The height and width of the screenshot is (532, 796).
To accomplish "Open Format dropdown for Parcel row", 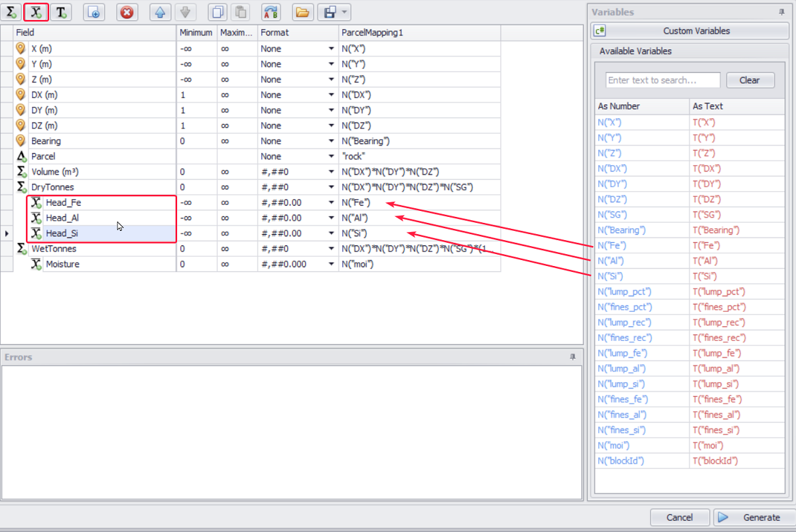I will [x=331, y=157].
